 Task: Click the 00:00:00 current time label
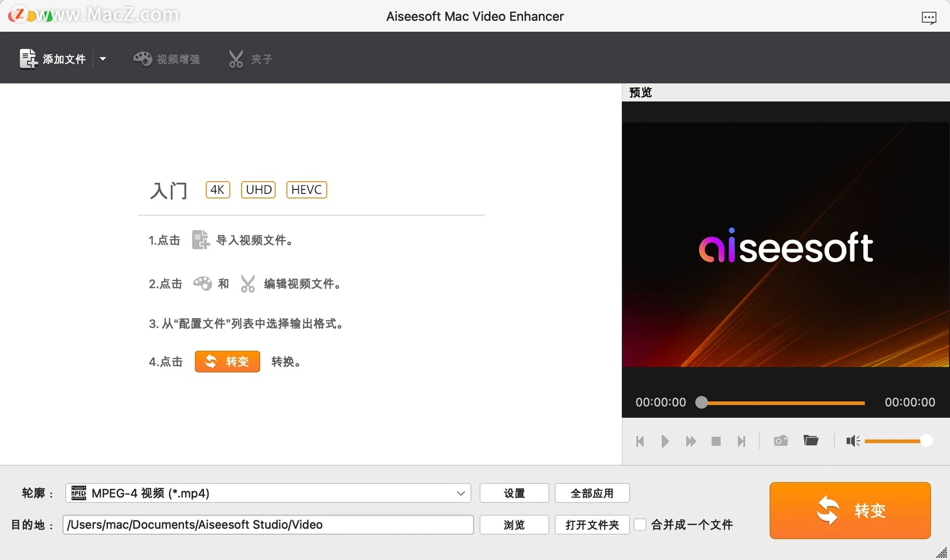[661, 402]
